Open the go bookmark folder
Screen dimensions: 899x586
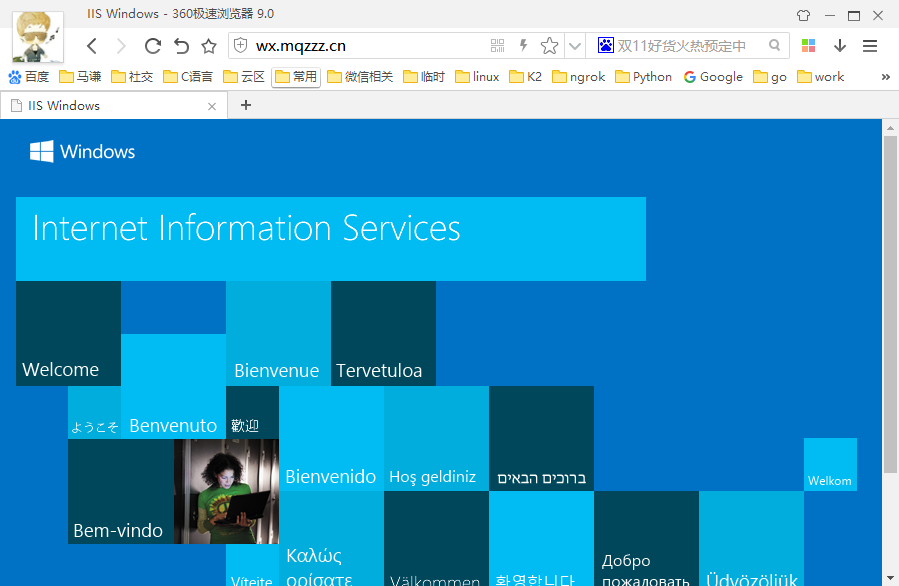coord(769,77)
